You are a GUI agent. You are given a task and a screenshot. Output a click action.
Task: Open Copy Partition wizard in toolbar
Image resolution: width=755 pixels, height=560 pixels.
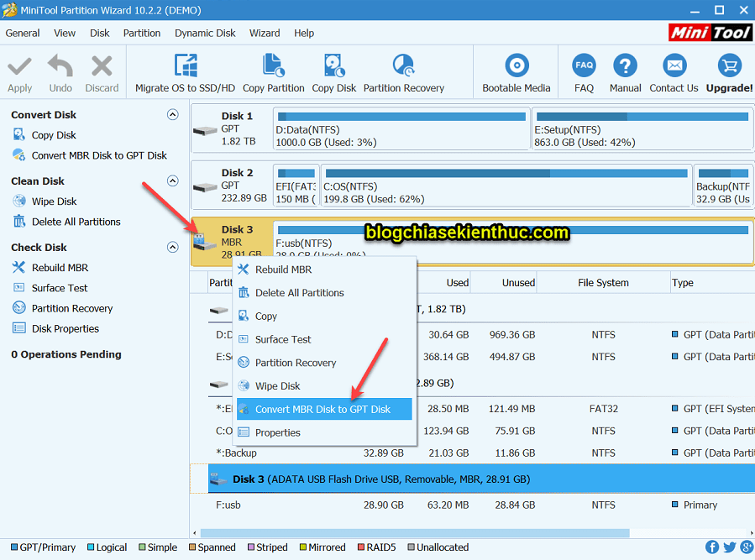pos(274,73)
